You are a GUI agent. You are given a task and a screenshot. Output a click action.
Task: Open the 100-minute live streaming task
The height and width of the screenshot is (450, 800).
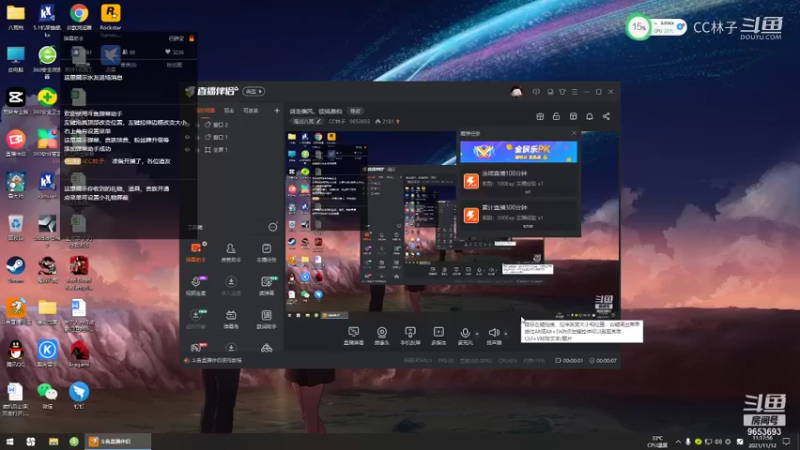519,181
